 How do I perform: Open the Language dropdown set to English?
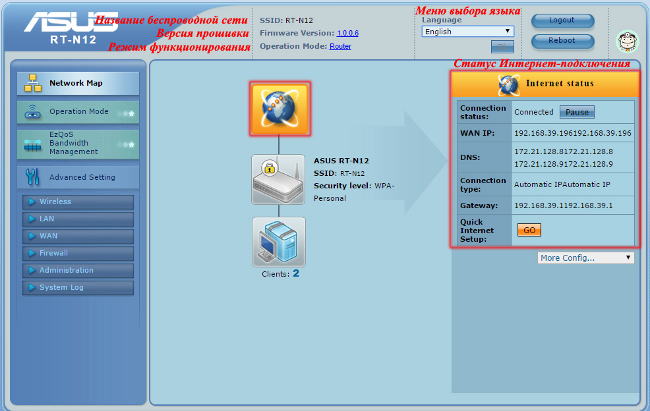click(x=468, y=32)
